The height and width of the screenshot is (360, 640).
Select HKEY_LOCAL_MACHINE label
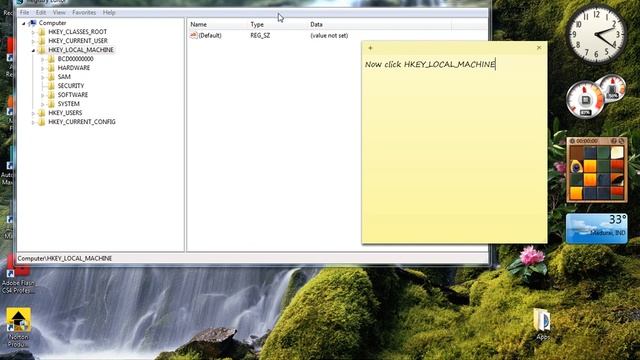[81, 50]
